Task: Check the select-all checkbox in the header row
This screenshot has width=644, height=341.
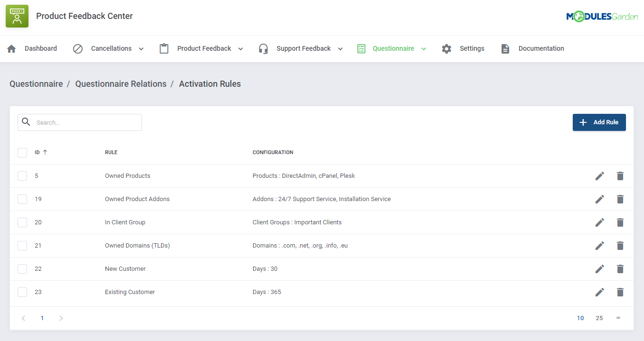Action: (x=22, y=152)
